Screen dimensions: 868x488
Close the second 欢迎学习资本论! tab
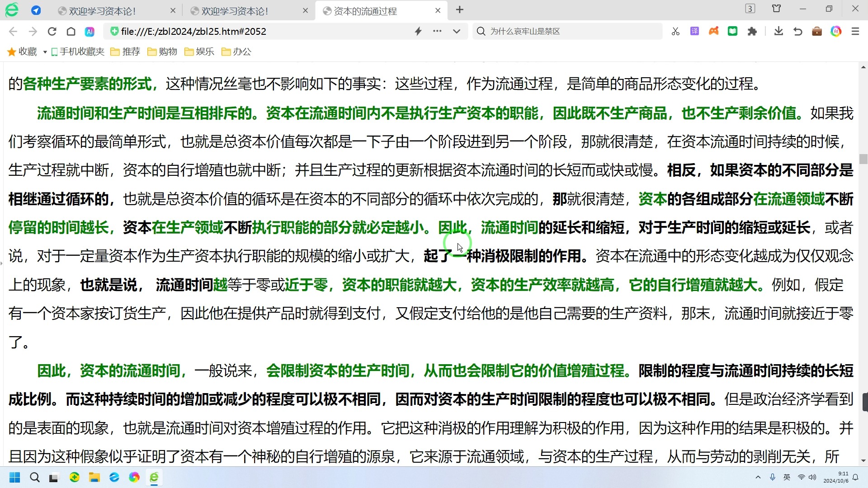tap(306, 10)
